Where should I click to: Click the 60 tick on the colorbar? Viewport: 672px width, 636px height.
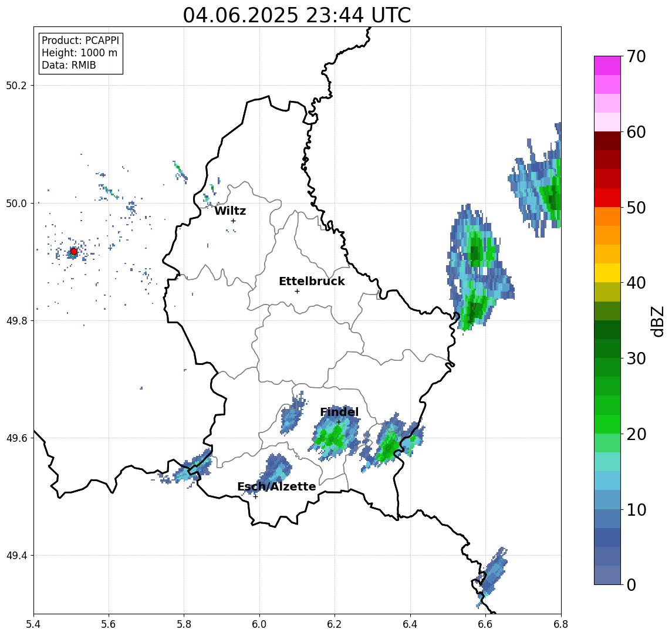pyautogui.click(x=636, y=132)
